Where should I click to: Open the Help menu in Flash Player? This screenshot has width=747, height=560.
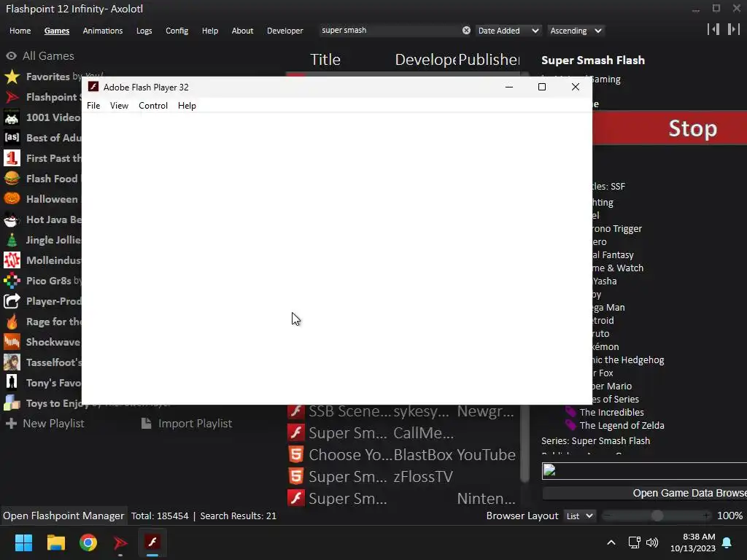click(187, 106)
